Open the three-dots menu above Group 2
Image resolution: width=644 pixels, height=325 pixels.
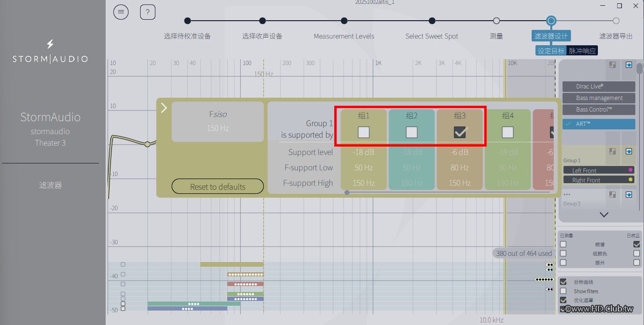click(567, 195)
